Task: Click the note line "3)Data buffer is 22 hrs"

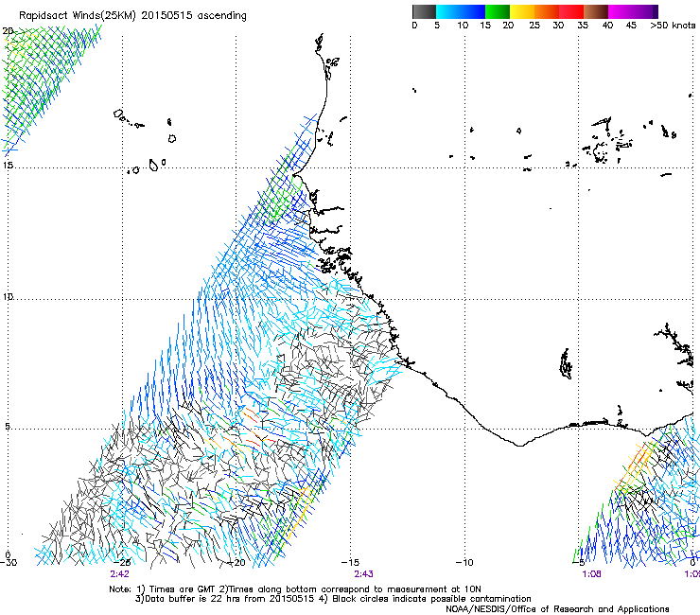Action: click(x=333, y=599)
